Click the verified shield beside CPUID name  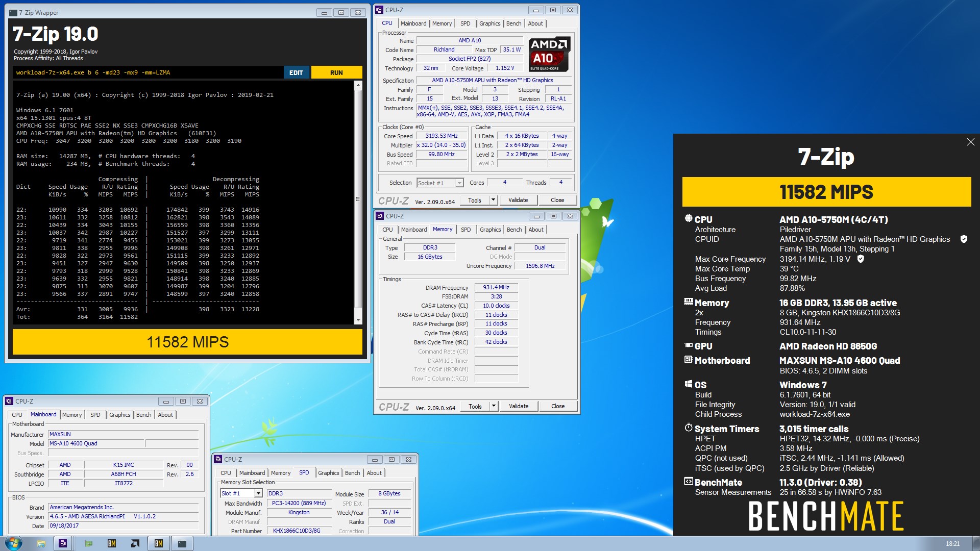pyautogui.click(x=964, y=239)
